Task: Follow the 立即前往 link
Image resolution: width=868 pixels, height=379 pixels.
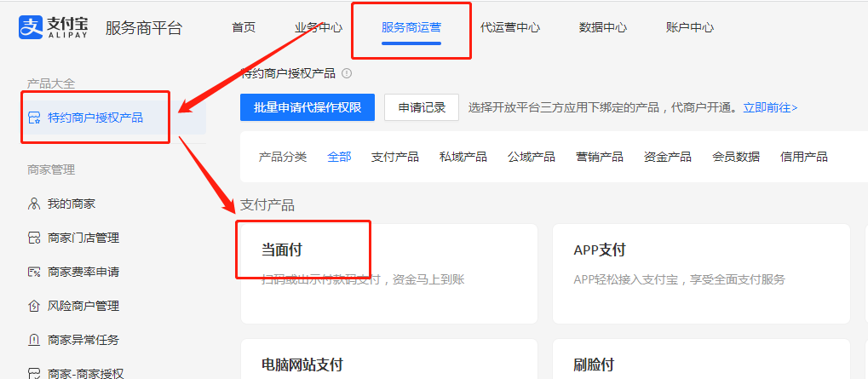Action: click(770, 107)
